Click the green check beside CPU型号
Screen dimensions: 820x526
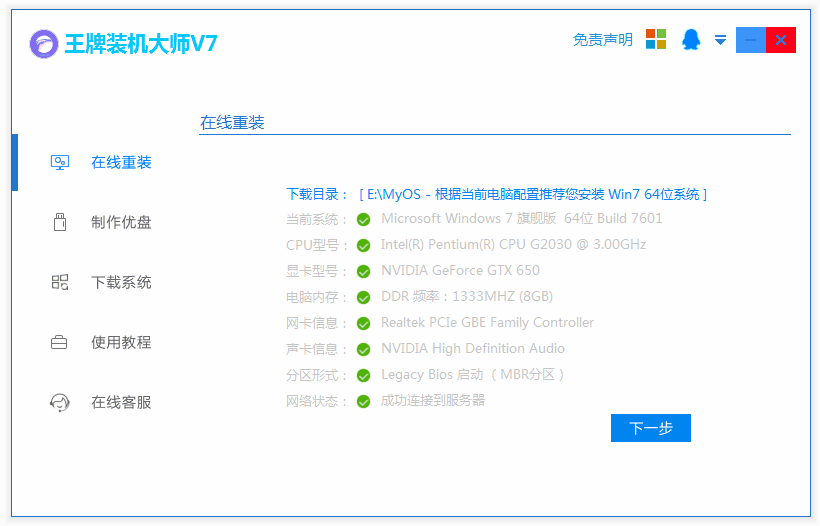point(363,245)
